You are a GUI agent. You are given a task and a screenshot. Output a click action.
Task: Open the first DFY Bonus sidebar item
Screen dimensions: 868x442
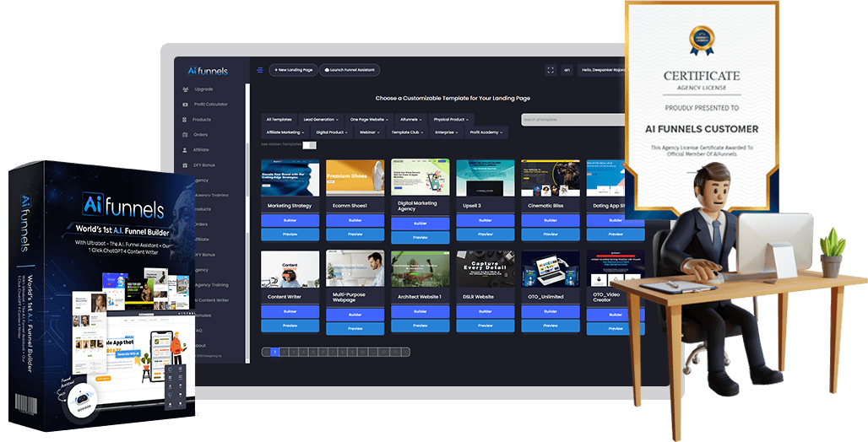pyautogui.click(x=204, y=164)
